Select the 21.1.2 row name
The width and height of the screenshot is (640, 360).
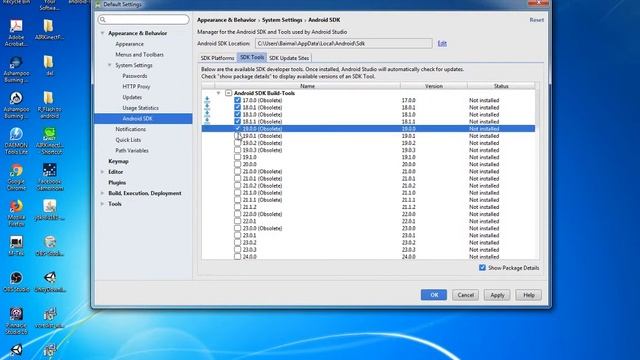click(x=249, y=207)
